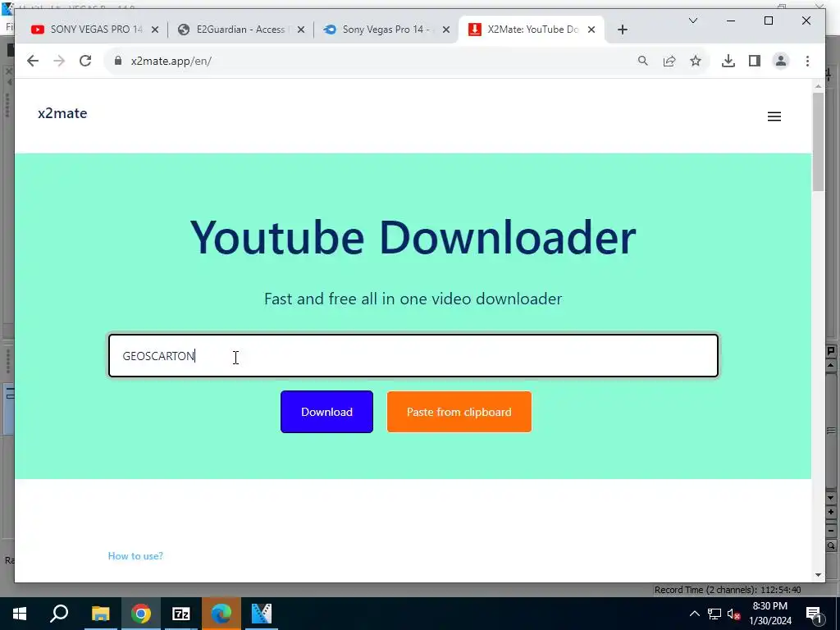This screenshot has height=630, width=840.
Task: Click the scrollbar down arrow
Action: [x=818, y=575]
